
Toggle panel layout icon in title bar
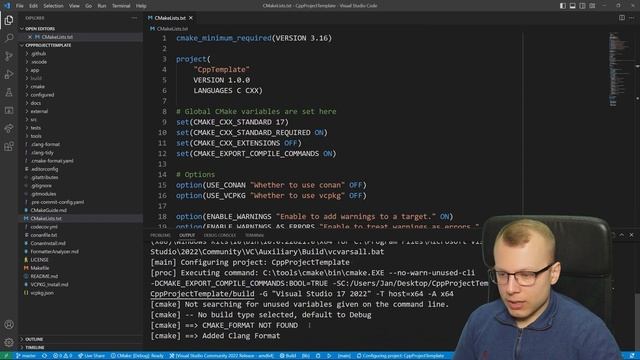573,6
